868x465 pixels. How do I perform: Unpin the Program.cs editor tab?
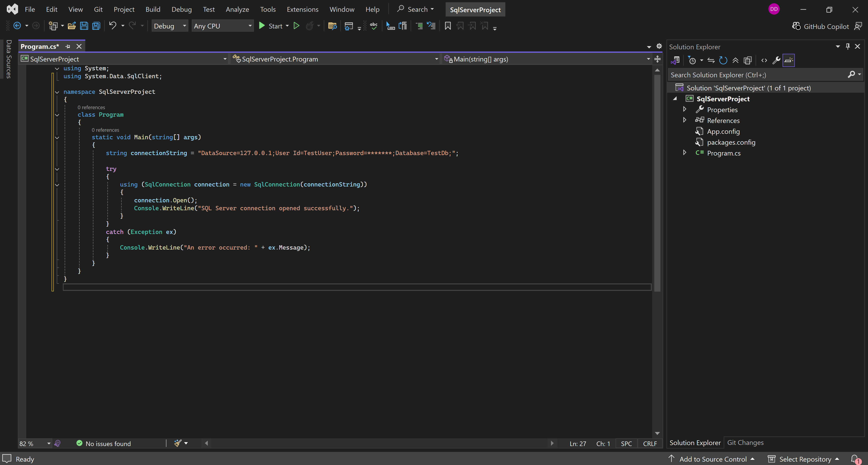click(x=67, y=47)
